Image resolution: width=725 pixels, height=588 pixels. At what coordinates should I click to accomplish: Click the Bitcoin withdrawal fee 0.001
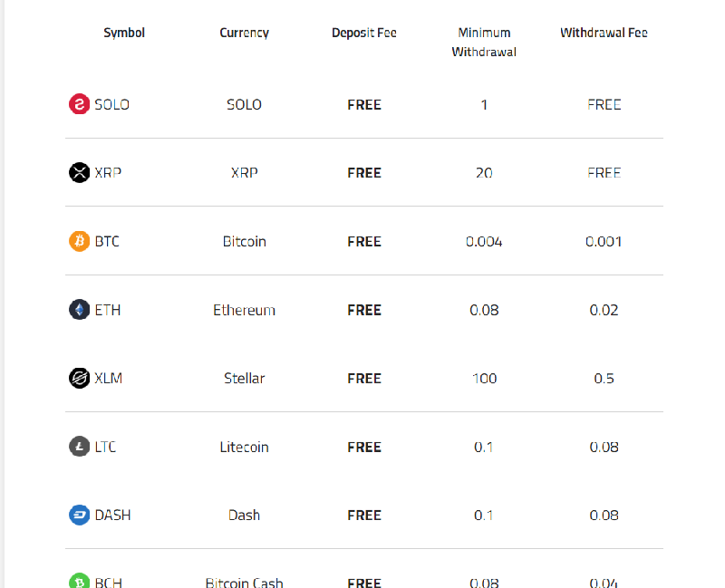604,241
